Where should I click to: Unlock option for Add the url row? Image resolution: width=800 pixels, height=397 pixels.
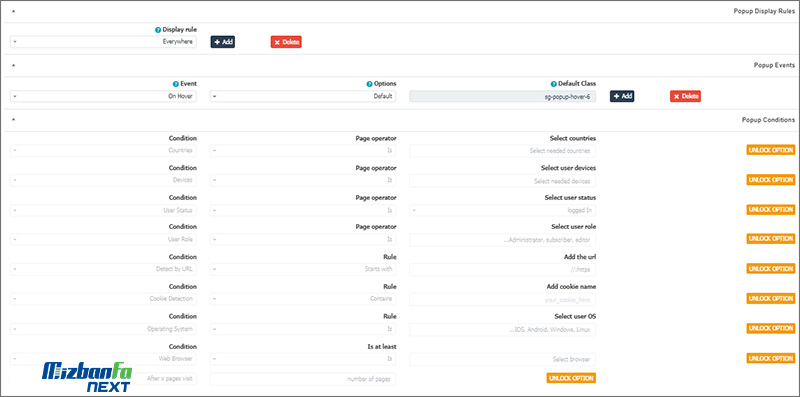pyautogui.click(x=770, y=268)
